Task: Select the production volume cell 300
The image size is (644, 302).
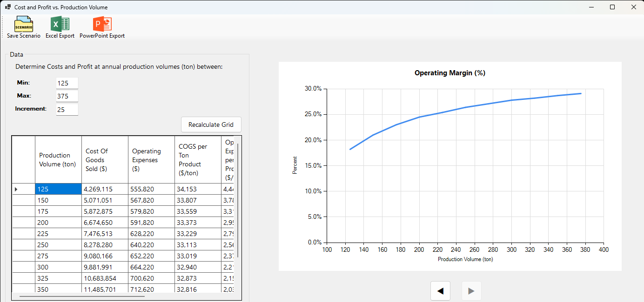Action: 58,267
